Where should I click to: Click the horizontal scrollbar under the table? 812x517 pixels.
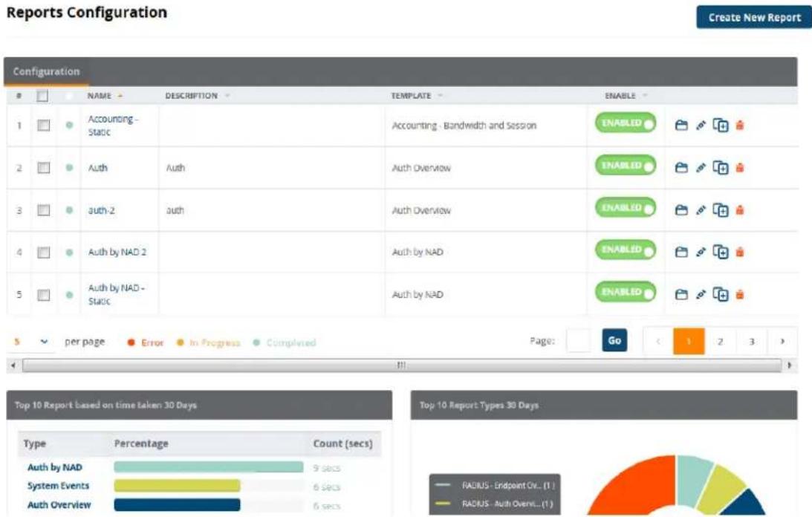tap(402, 365)
